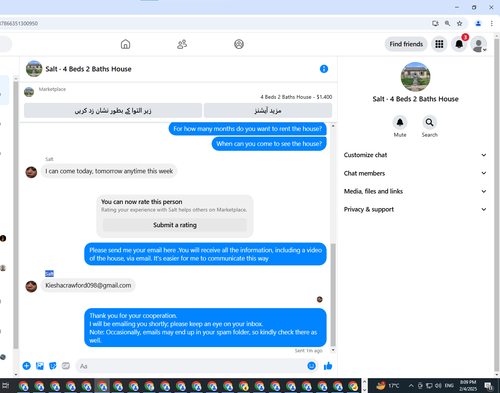Click the chat messages scrollbar thumb
This screenshot has width=500, height=393.
pyautogui.click(x=333, y=295)
